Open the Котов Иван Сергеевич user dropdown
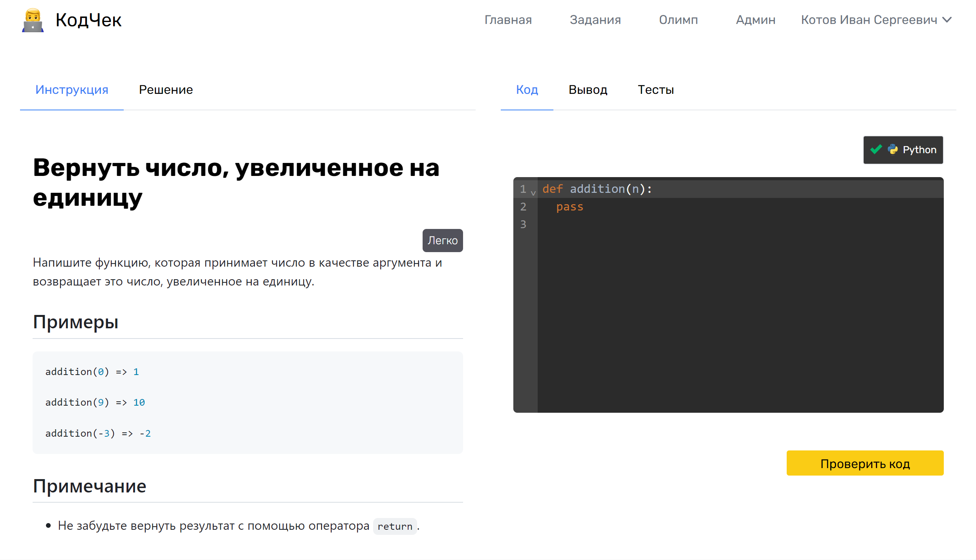Screen dimensions: 976x560 [869, 20]
